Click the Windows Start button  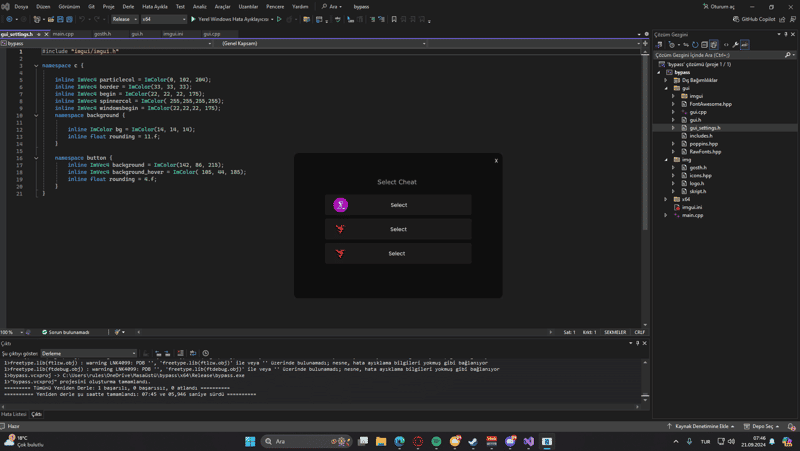[x=250, y=441]
